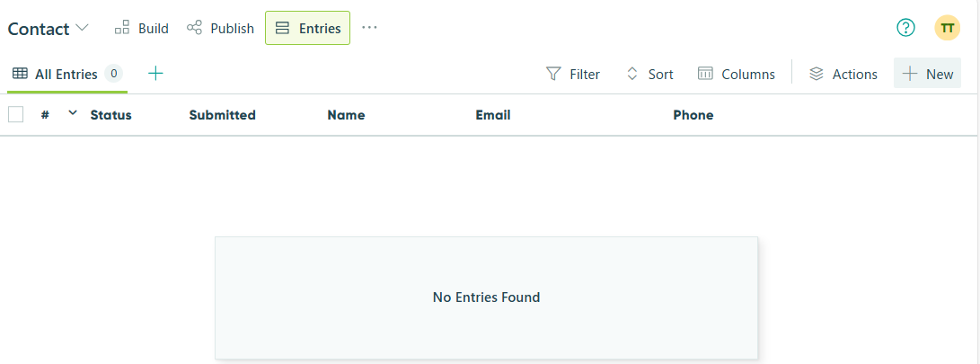980x364 pixels.
Task: Click the Phone column header
Action: tap(693, 115)
